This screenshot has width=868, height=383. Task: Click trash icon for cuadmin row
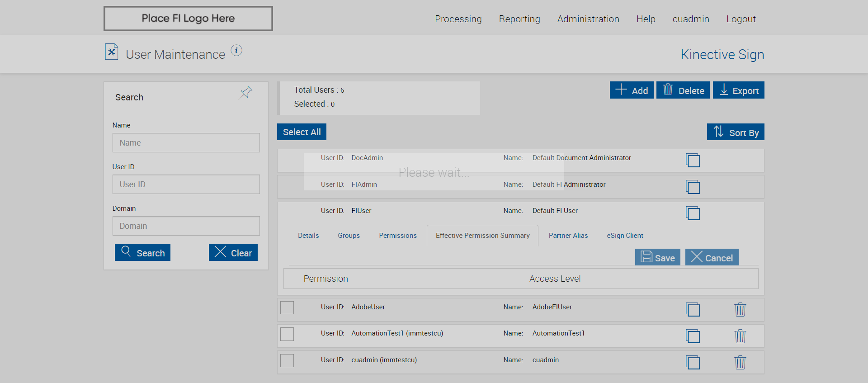click(x=740, y=363)
